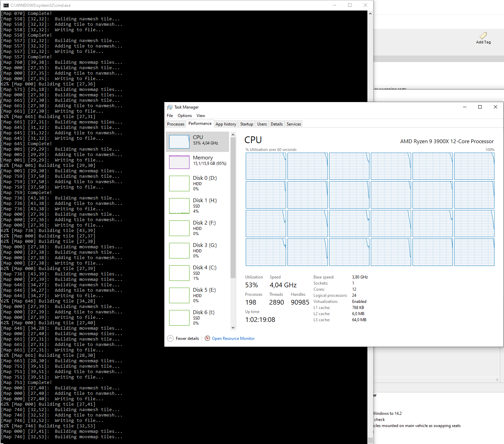Click the sidebar scrollbar up arrow

(233, 135)
